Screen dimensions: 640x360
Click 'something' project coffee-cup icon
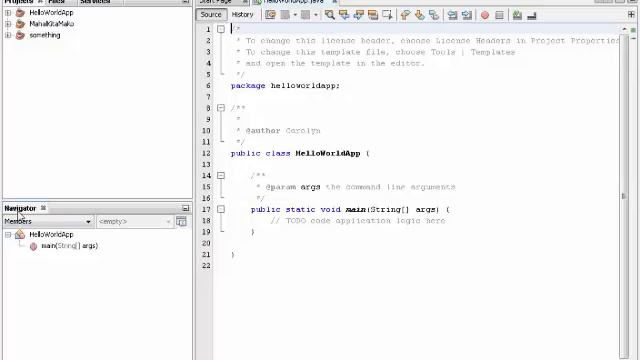20,36
